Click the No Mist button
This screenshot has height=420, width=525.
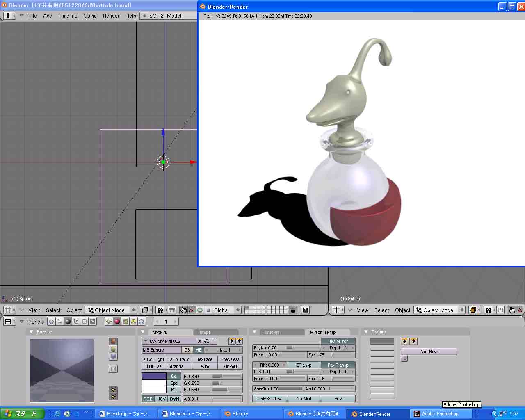coord(304,399)
